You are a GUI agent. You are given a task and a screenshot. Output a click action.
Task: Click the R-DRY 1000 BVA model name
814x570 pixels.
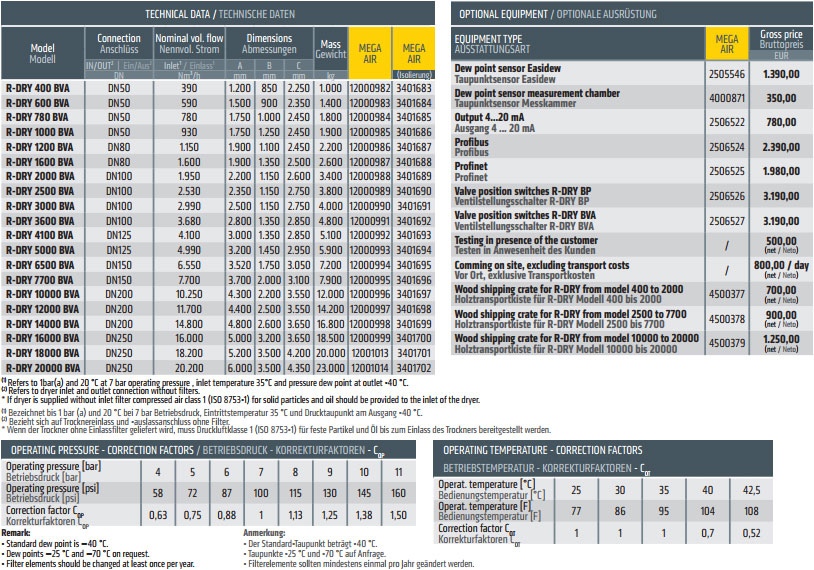[x=40, y=132]
